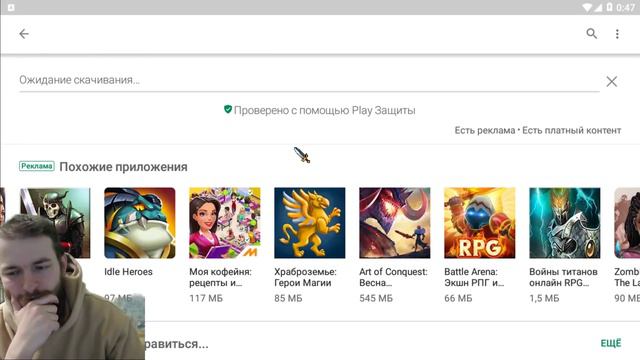The image size is (640, 360).
Task: Click 'Войны титанов онлайн RPG…' title
Action: [x=563, y=277]
